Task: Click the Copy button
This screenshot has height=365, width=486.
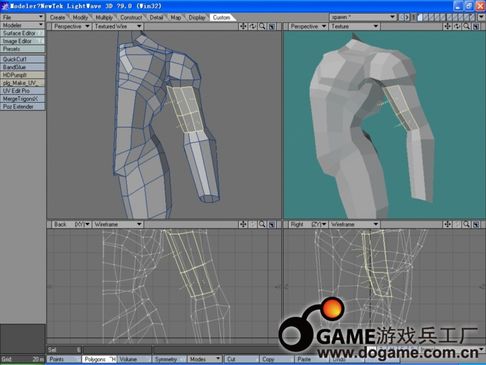Action: pyautogui.click(x=277, y=359)
